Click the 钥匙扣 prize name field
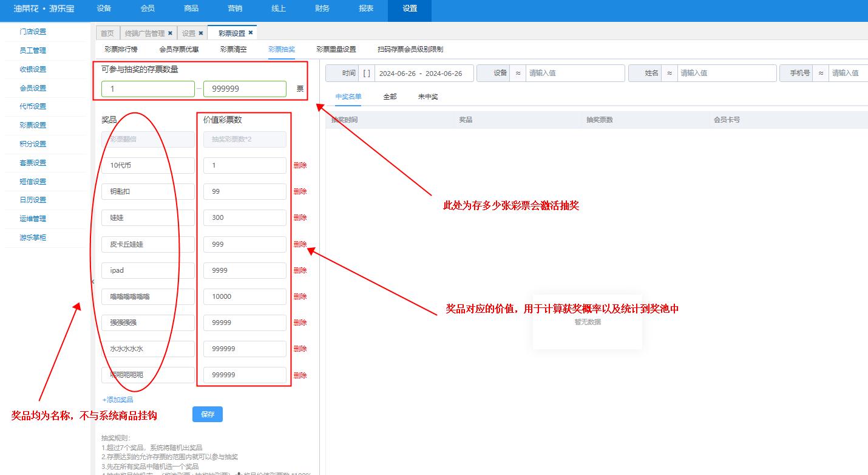The image size is (868, 475). (148, 191)
